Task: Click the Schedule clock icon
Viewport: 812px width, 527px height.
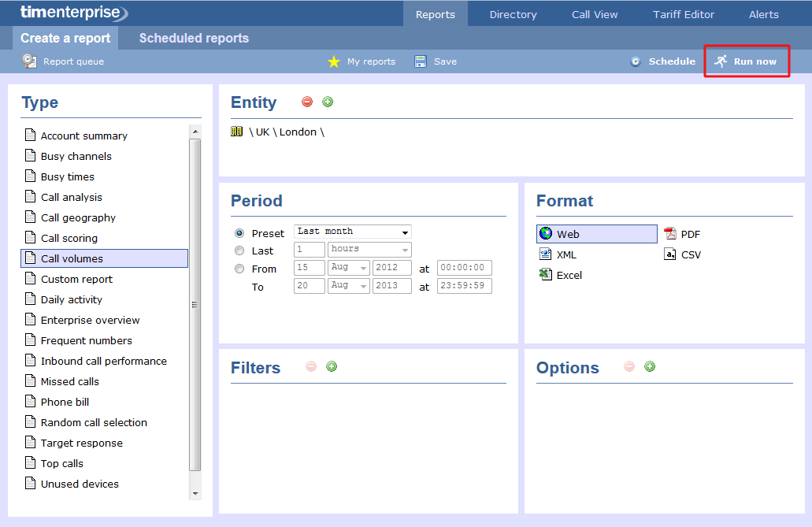Action: pyautogui.click(x=636, y=61)
